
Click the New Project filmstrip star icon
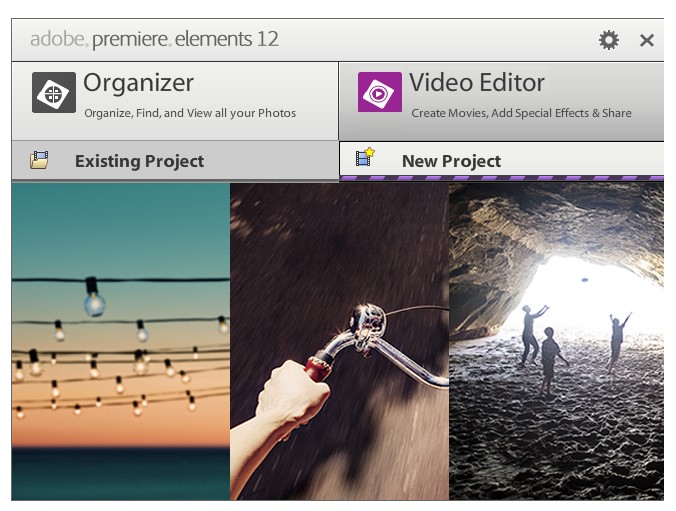[x=365, y=157]
